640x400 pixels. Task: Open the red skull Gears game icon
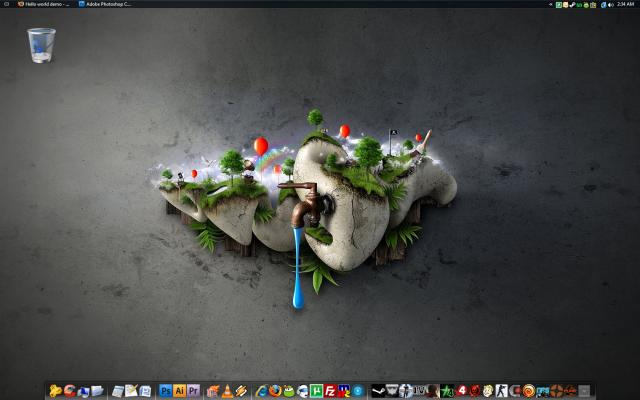(x=475, y=391)
